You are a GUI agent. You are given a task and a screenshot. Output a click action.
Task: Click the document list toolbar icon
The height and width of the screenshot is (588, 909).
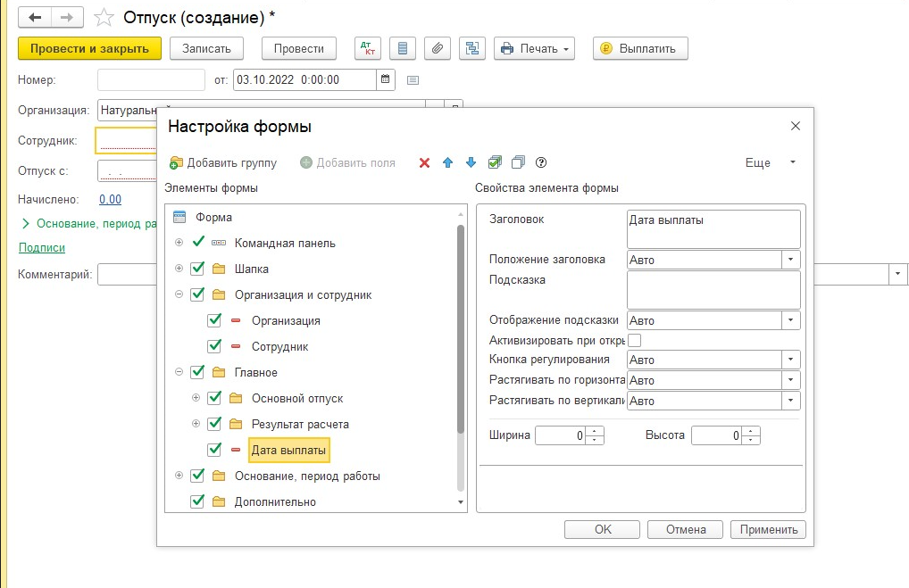[403, 49]
